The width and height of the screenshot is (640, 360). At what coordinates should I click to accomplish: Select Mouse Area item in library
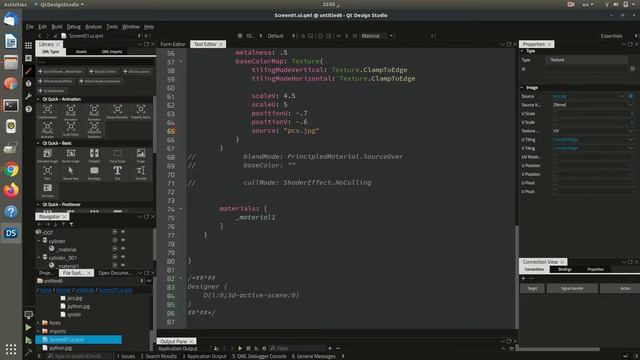(71, 173)
